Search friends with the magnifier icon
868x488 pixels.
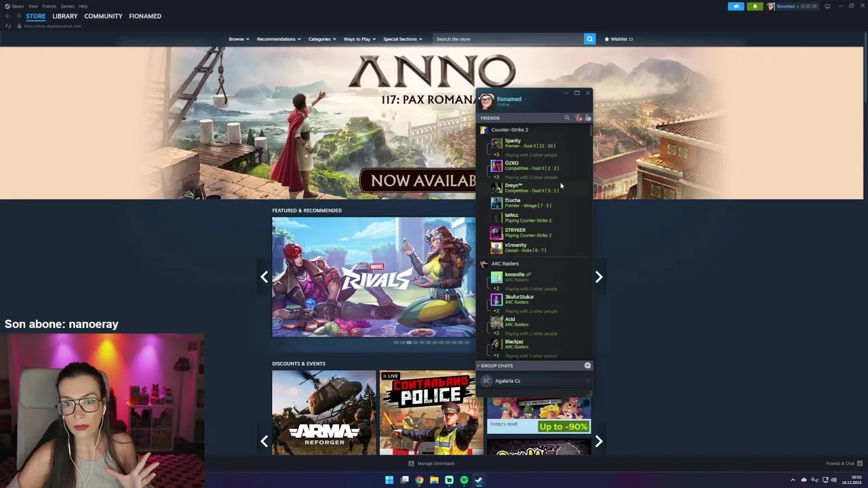pyautogui.click(x=567, y=118)
